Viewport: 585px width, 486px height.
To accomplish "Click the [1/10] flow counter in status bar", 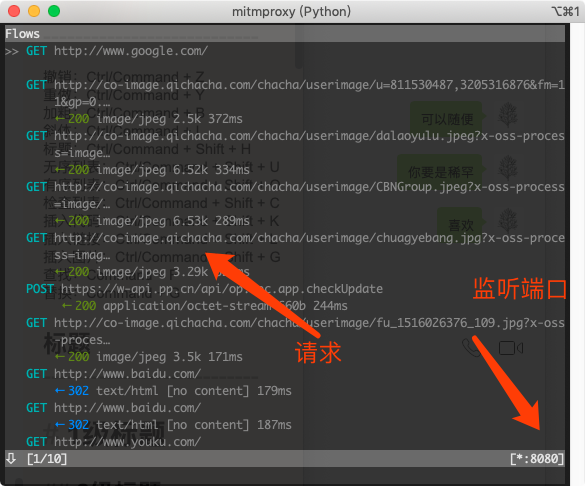I will (47, 459).
